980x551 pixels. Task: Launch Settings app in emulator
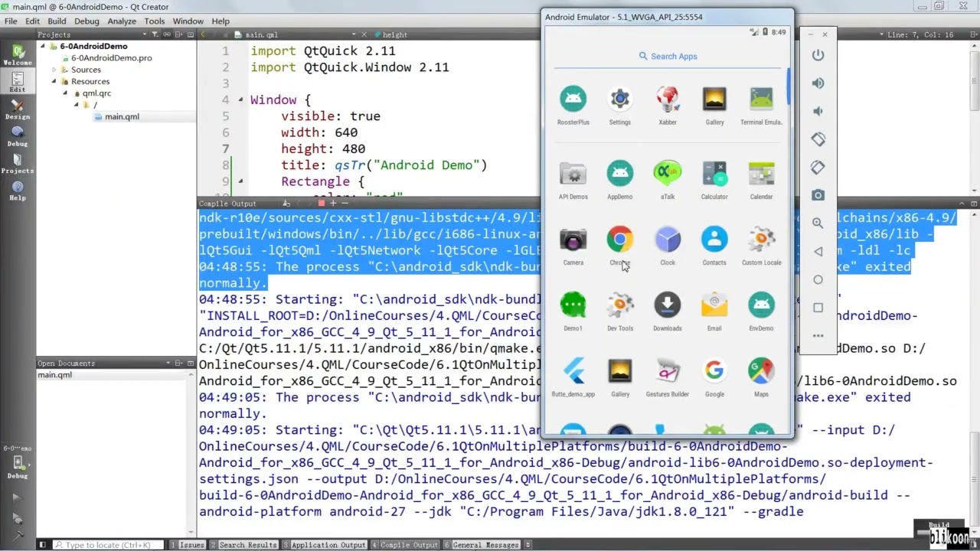620,106
